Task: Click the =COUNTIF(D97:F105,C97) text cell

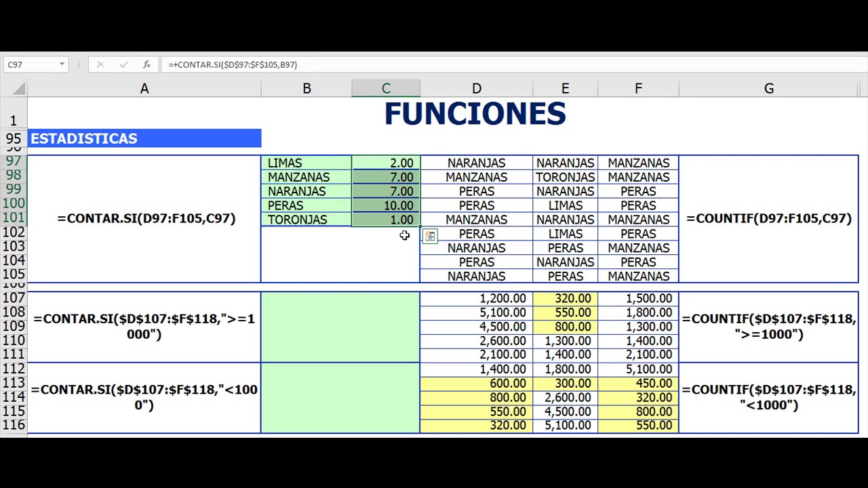Action: (x=769, y=218)
